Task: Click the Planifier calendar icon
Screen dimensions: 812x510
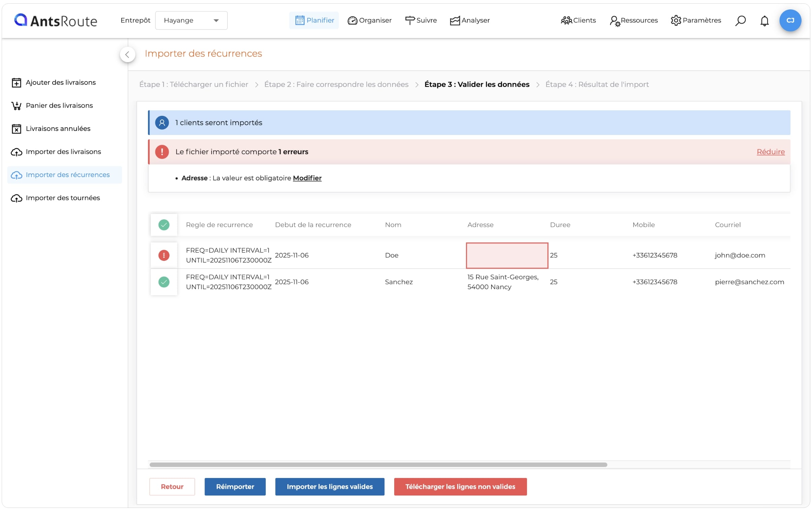Action: [300, 20]
